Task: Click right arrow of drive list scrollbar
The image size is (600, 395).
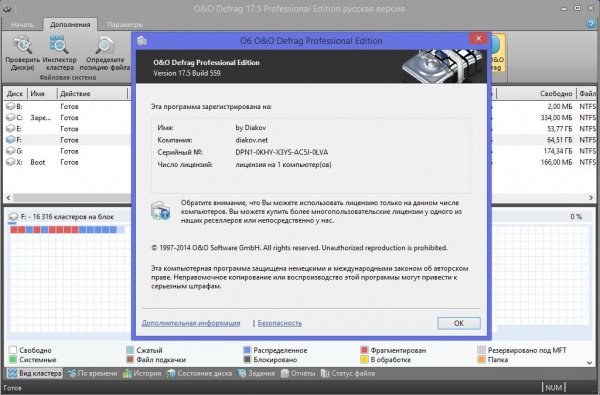Action: click(x=591, y=198)
